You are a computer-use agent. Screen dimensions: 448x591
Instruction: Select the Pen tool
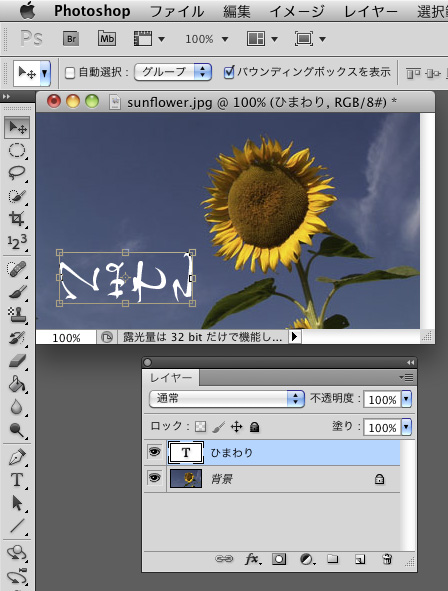[17, 457]
